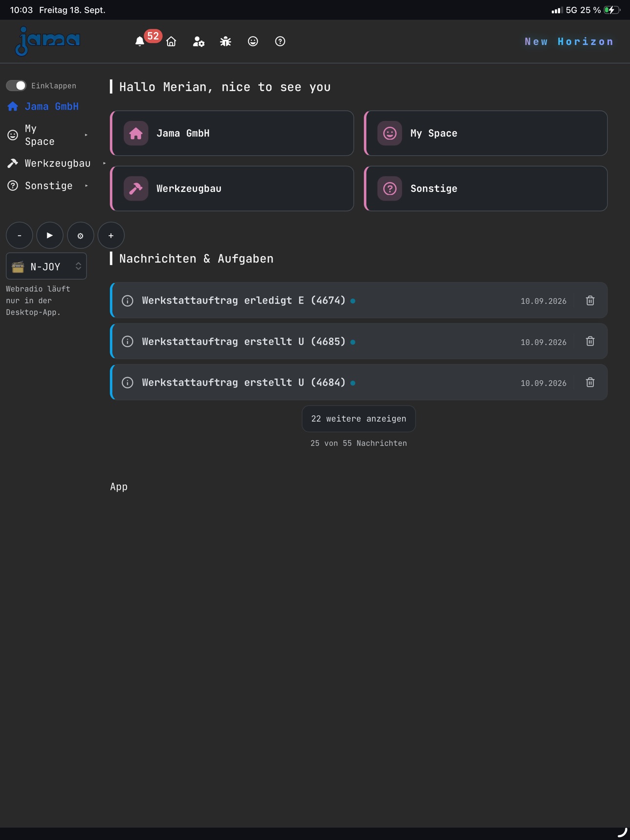Screen dimensions: 630x840
Task: Click the 22 weitere anzeigen button
Action: (x=359, y=419)
